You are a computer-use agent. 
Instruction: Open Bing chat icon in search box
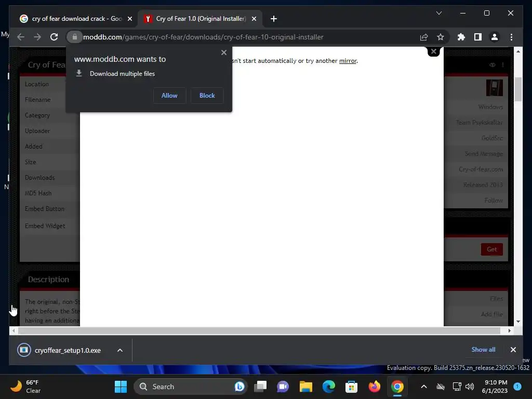tap(239, 387)
